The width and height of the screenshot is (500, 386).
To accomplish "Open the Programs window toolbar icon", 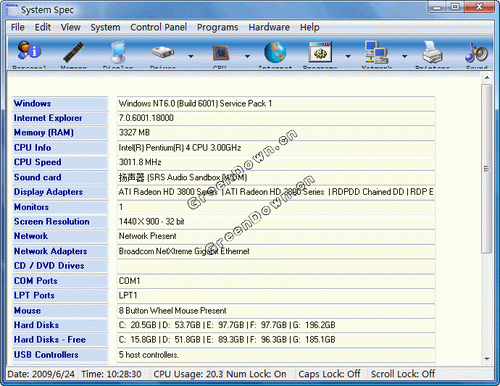I will point(320,52).
